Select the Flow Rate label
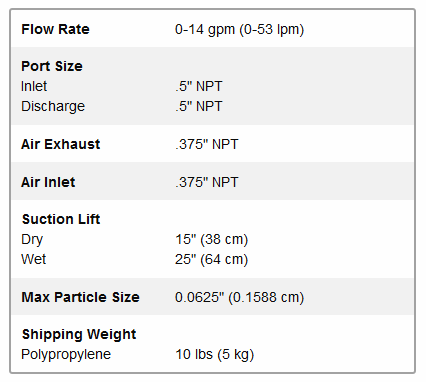This screenshot has height=382, width=426. [55, 29]
